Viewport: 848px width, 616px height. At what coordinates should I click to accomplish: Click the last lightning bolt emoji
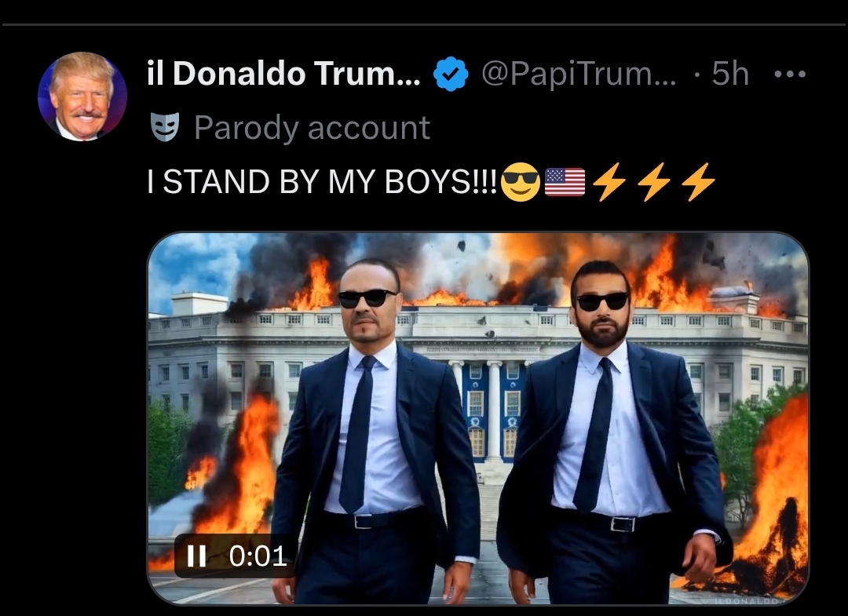(698, 181)
